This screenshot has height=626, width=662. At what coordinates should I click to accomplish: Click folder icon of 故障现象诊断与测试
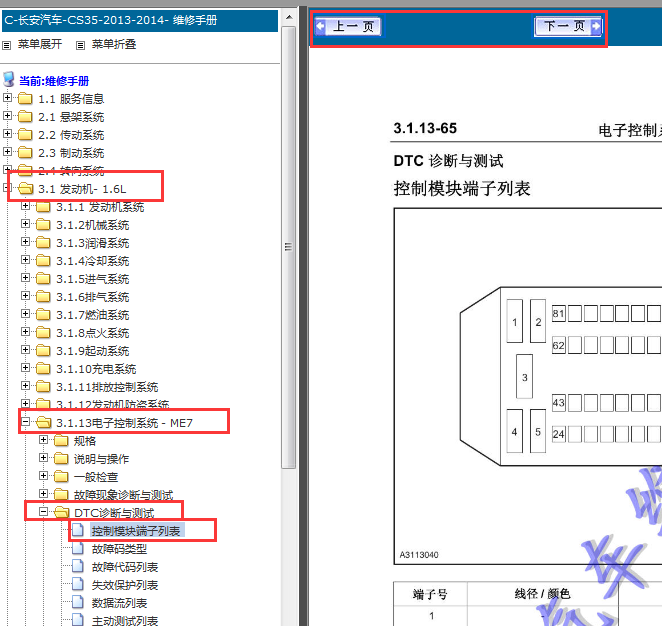click(x=61, y=494)
